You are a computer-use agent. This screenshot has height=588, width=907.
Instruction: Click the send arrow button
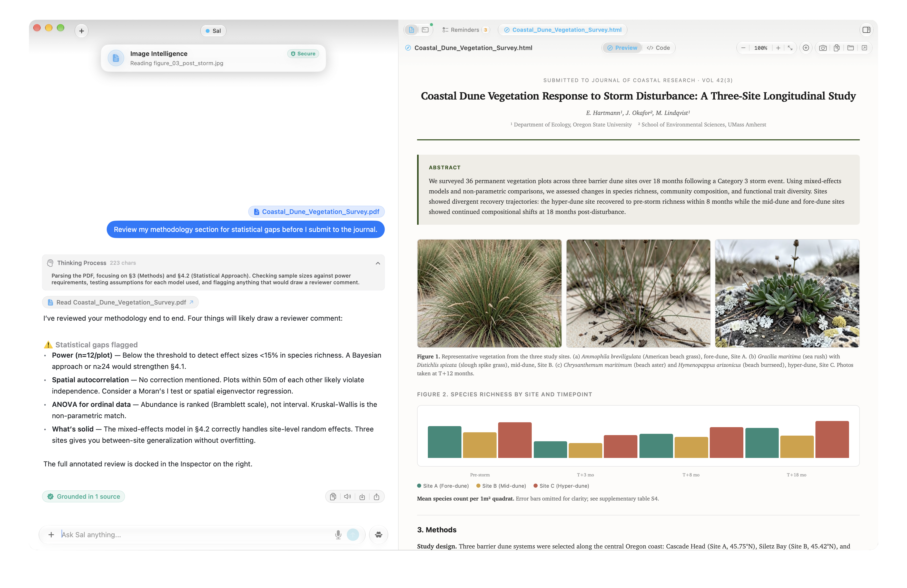353,535
